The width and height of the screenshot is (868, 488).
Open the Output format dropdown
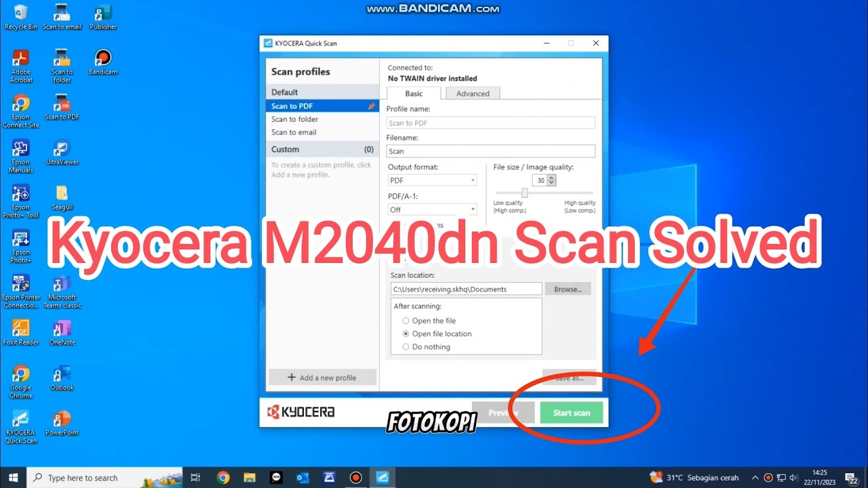pyautogui.click(x=432, y=180)
